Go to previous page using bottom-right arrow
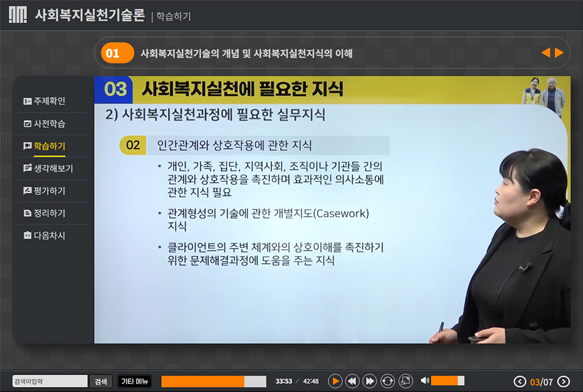 point(520,381)
